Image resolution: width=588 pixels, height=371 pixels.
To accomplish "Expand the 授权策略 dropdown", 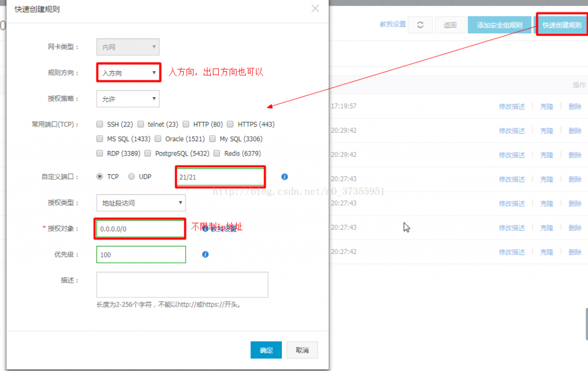I will coord(128,99).
